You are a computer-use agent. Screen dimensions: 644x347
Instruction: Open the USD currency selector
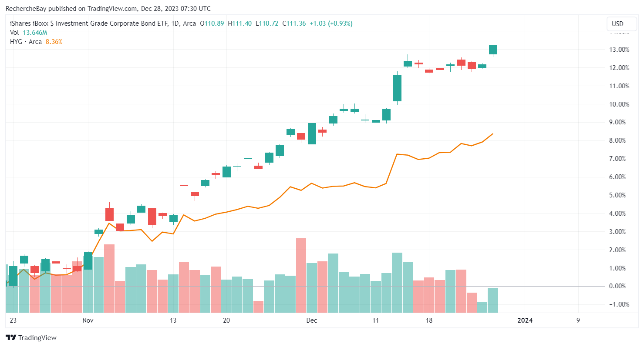[617, 24]
